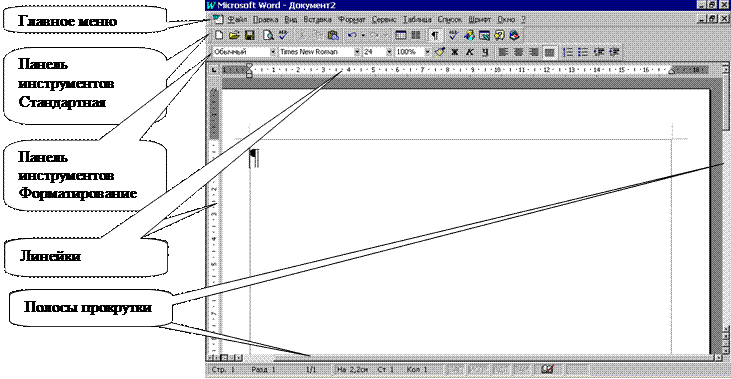Run spelling check left of Cut
Viewport: 731px width, 379px height.
click(283, 35)
